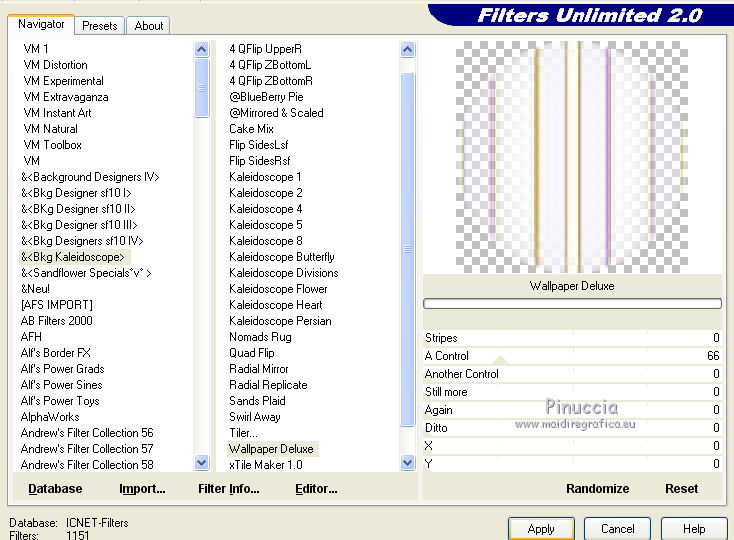Adjust the Y slider
Viewport: 734px width, 540px height.
572,464
